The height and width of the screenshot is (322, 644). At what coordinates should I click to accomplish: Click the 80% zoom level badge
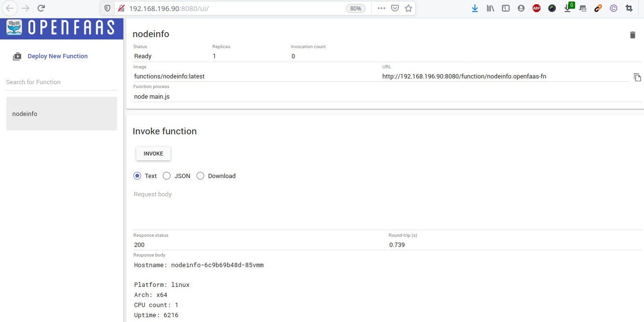(x=355, y=8)
